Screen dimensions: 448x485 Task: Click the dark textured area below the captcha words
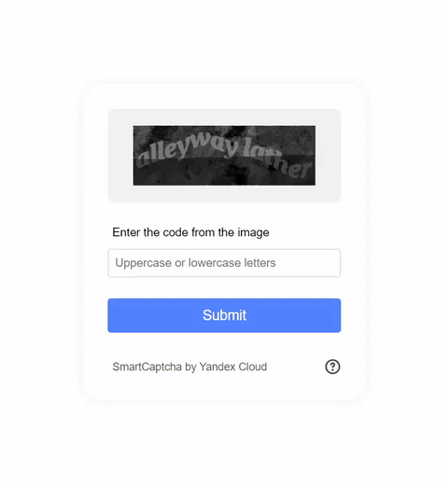point(199,175)
